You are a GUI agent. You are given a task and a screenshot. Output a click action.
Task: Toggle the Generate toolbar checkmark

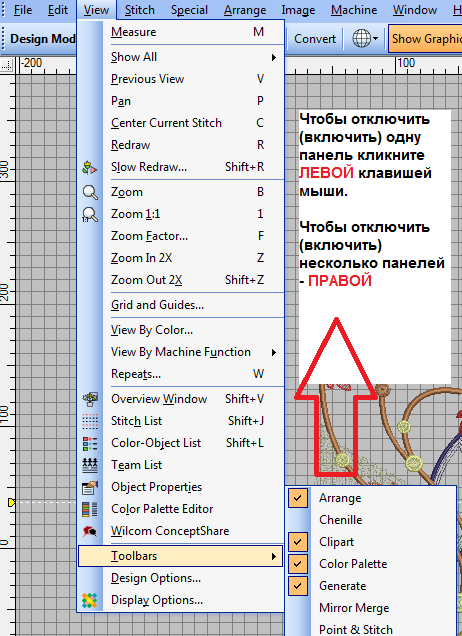[x=298, y=586]
